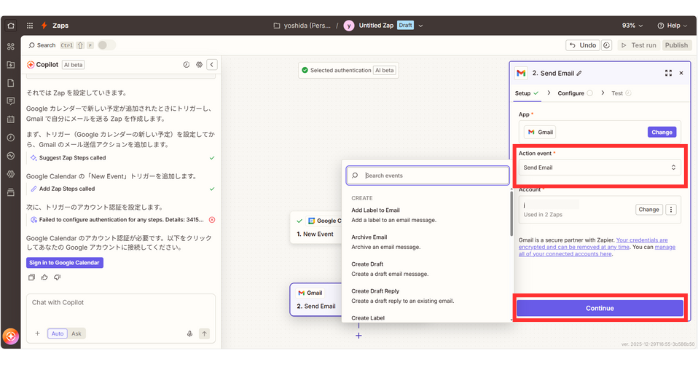Open manage all connected accounts link
This screenshot has height=365, width=698.
pyautogui.click(x=597, y=251)
